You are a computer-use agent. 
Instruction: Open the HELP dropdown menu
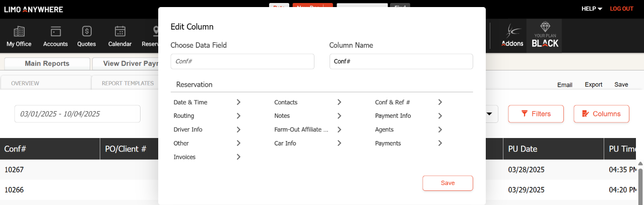(x=592, y=9)
